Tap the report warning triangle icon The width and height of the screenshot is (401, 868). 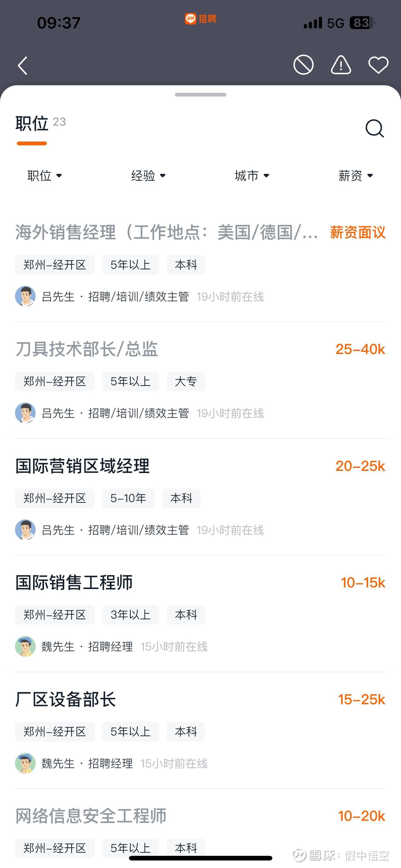coord(341,65)
